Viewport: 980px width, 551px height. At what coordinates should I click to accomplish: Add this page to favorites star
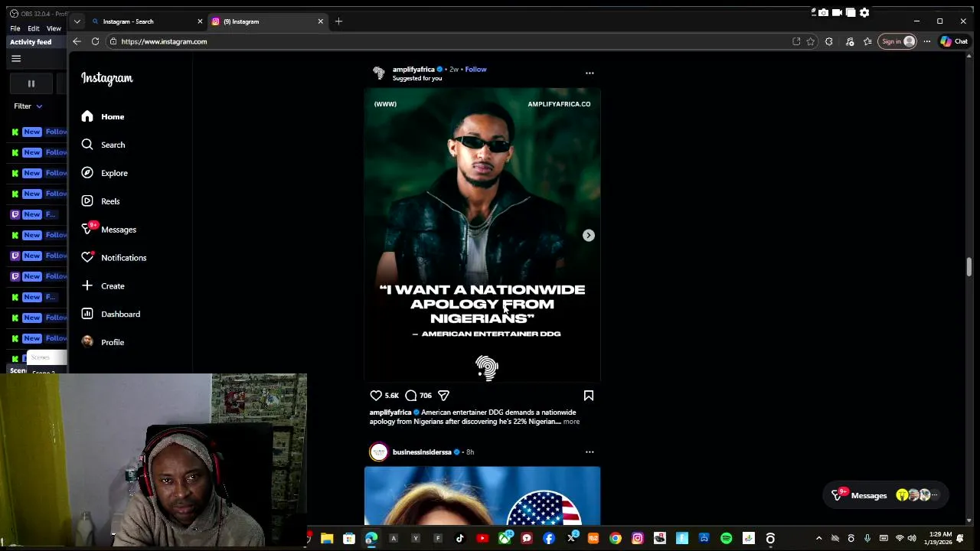point(811,41)
